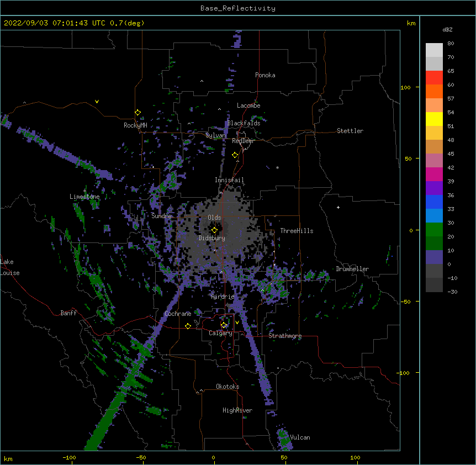Image resolution: width=476 pixels, height=465 pixels.
Task: Click the Didsbury town label
Action: tap(212, 238)
